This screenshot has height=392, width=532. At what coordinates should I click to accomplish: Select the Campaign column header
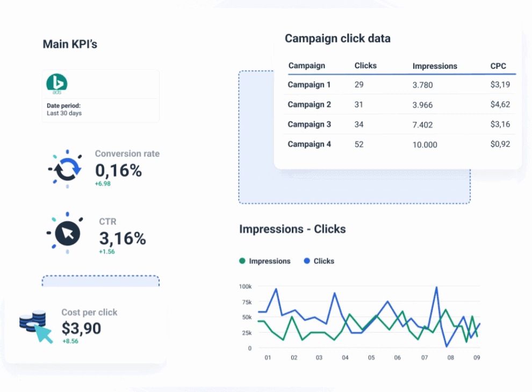point(306,66)
